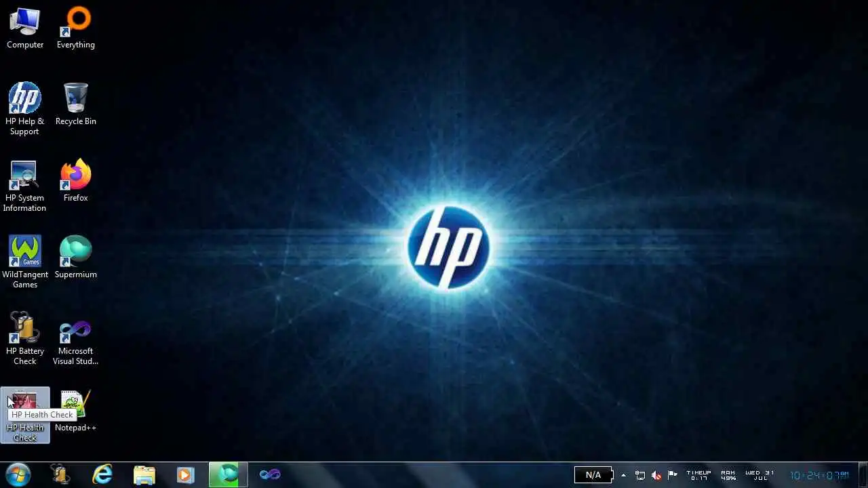Click the Show desktop button
The width and height of the screenshot is (868, 488).
tap(863, 475)
